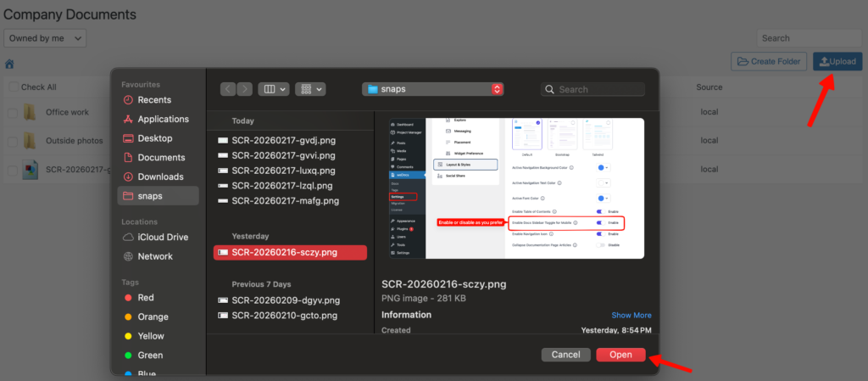Select the Network location

point(154,256)
